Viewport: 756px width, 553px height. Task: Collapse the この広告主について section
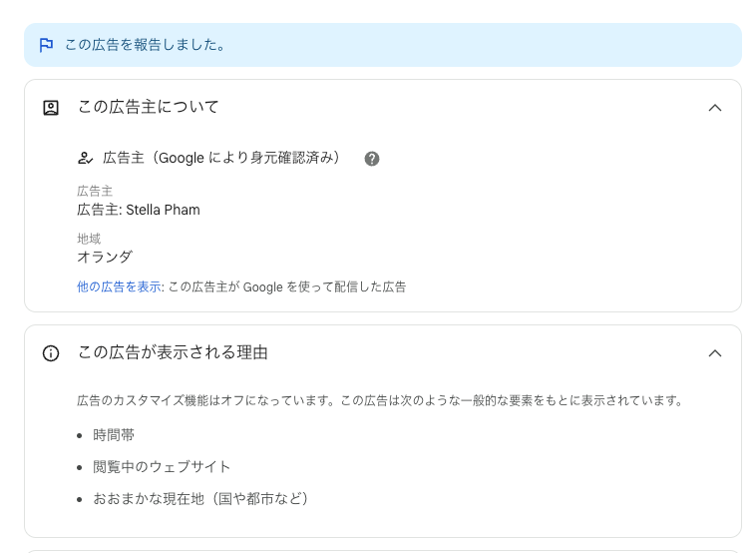[715, 108]
